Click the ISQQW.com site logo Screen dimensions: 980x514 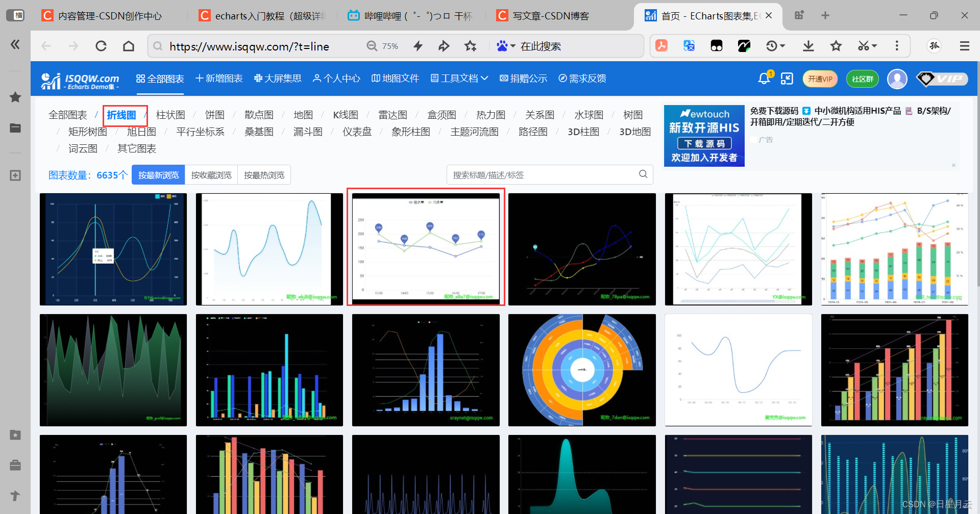pos(80,81)
